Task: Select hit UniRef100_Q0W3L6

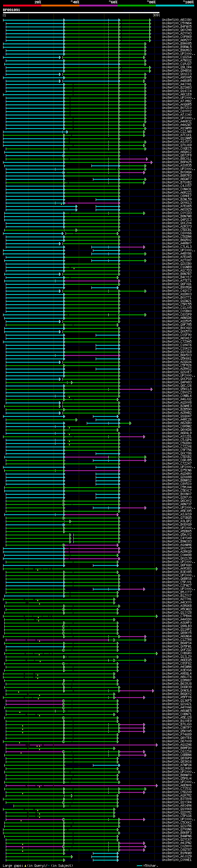Action: [x=177, y=691]
